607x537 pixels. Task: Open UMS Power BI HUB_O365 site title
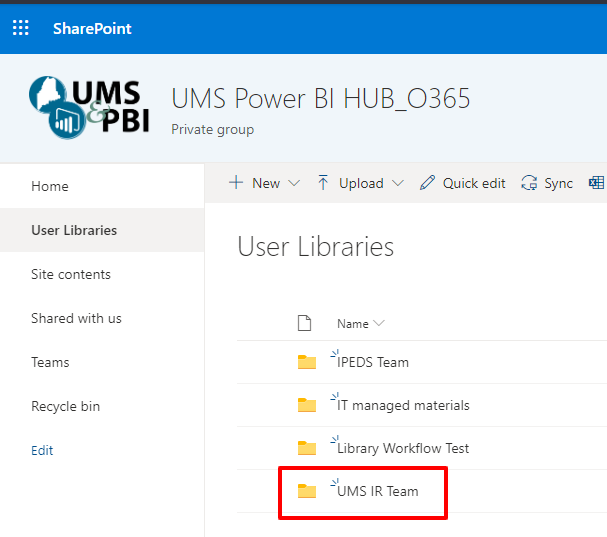(321, 98)
